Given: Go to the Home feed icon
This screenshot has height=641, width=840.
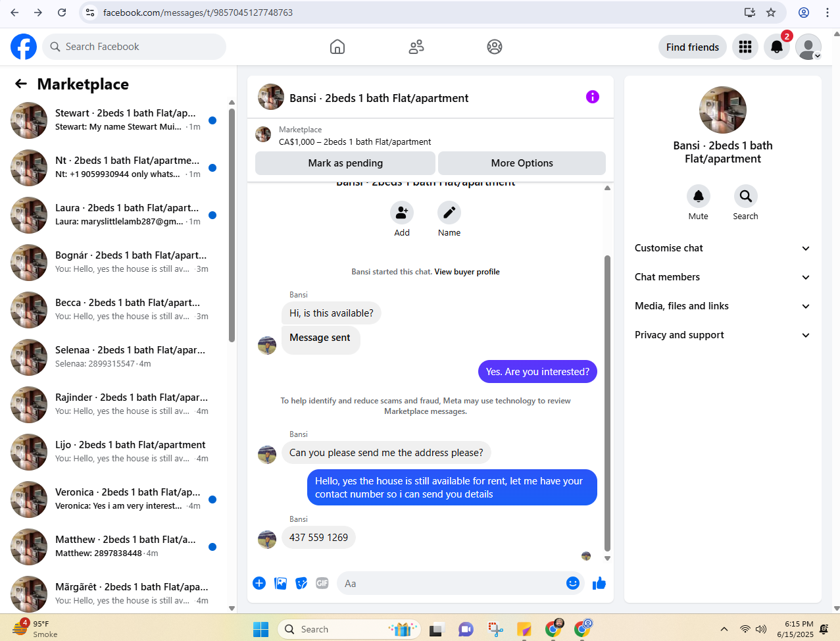Looking at the screenshot, I should click(x=337, y=47).
